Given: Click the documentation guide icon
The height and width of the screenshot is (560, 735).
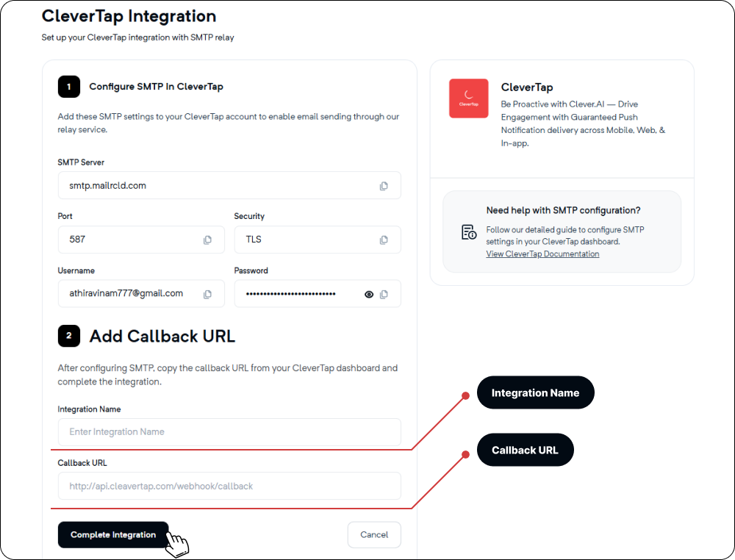Looking at the screenshot, I should pyautogui.click(x=468, y=232).
